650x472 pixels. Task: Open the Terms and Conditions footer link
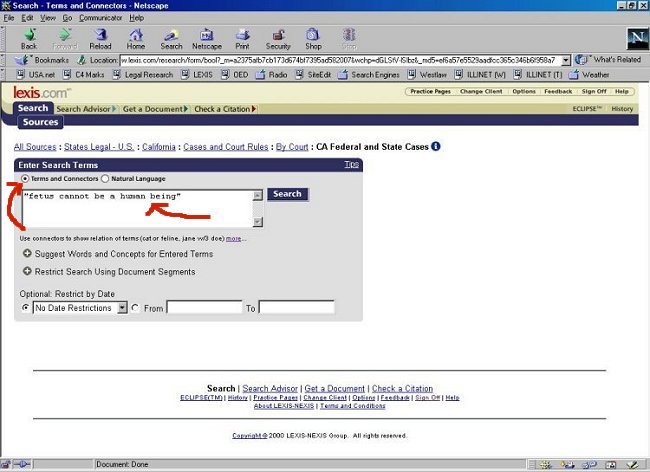(353, 406)
